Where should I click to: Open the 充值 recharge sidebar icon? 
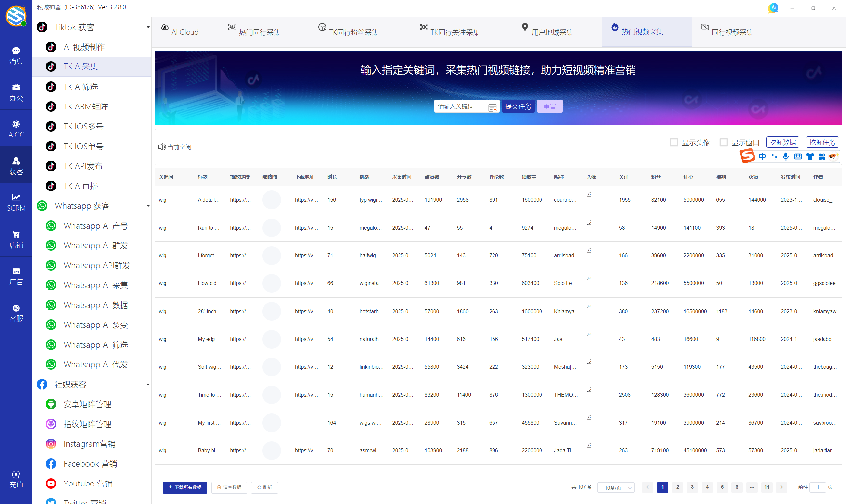click(x=16, y=479)
